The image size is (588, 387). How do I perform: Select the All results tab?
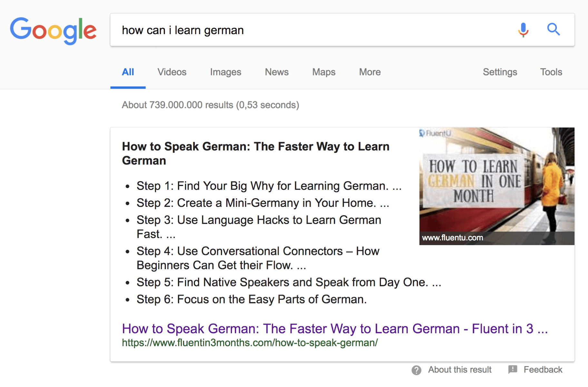(128, 72)
